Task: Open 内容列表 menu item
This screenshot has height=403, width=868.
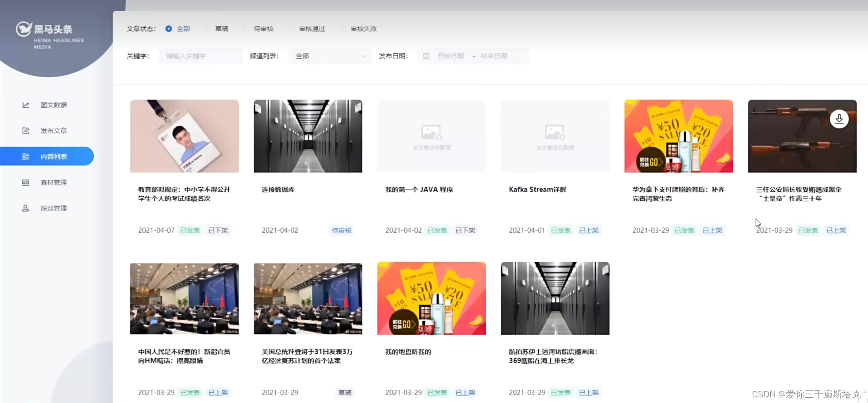Action: pyautogui.click(x=47, y=156)
